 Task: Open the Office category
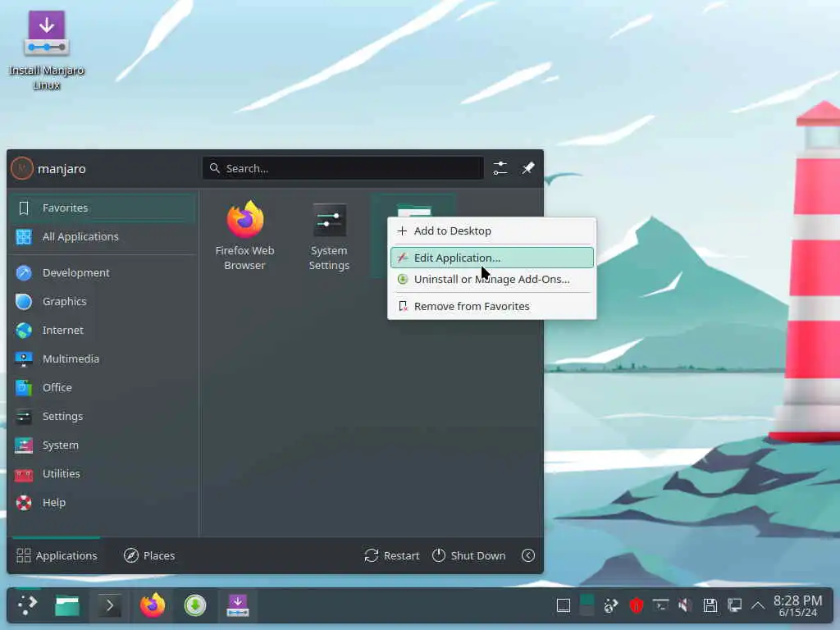pos(103,387)
